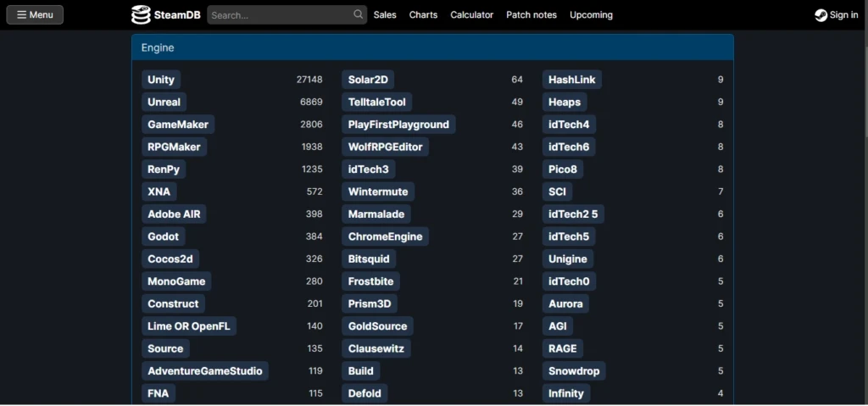Choose the Construct engine tag

tap(173, 303)
